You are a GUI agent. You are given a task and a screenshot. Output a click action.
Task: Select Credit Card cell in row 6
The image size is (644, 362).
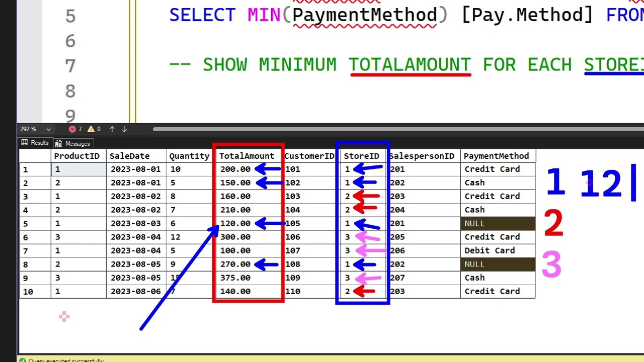coord(498,237)
